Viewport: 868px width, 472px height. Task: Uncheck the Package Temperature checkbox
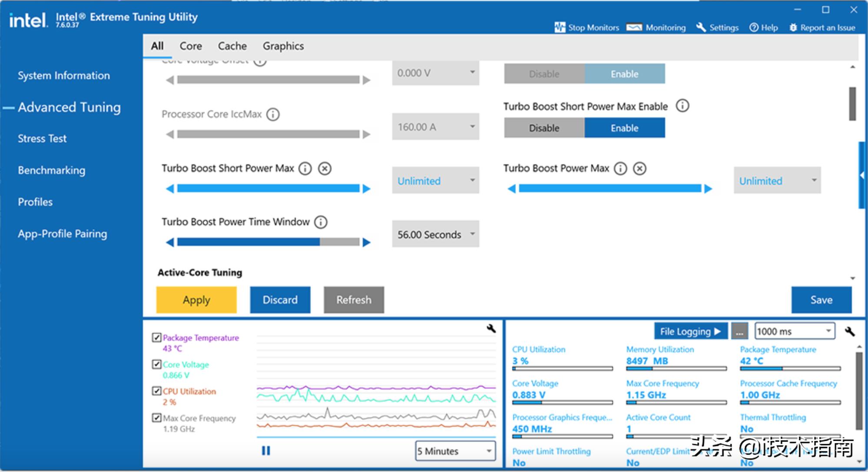pos(156,338)
